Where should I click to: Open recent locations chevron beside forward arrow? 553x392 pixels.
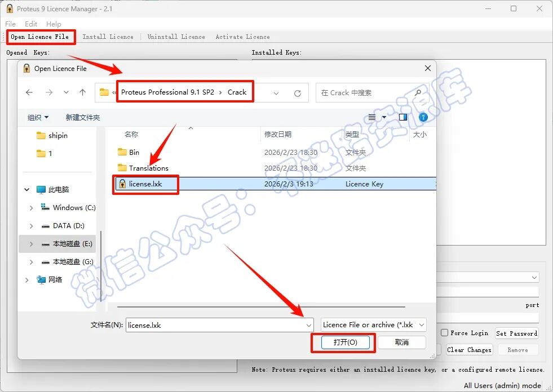tap(66, 92)
